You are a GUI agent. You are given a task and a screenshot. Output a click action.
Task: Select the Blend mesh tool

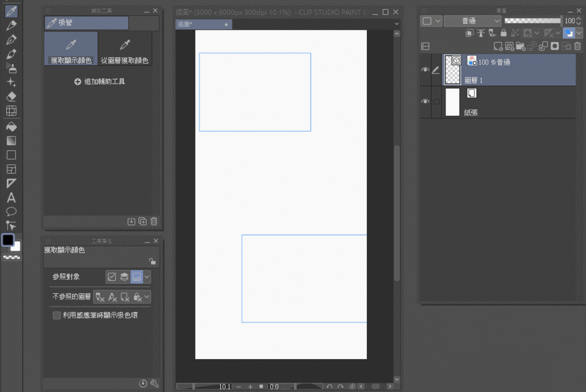click(x=11, y=110)
